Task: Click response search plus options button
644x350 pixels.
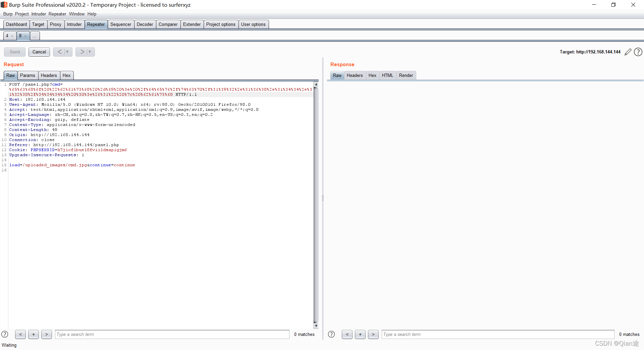Action: [360, 334]
